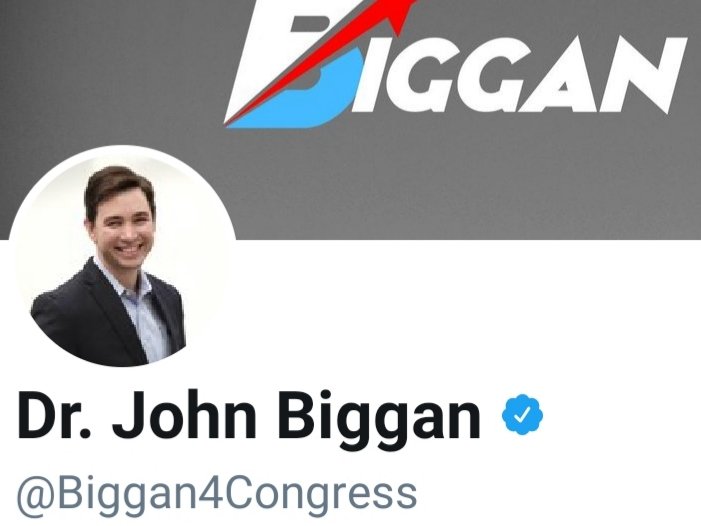701x526 pixels.
Task: Select the white IGGAN banner lettering
Action: pos(521,75)
